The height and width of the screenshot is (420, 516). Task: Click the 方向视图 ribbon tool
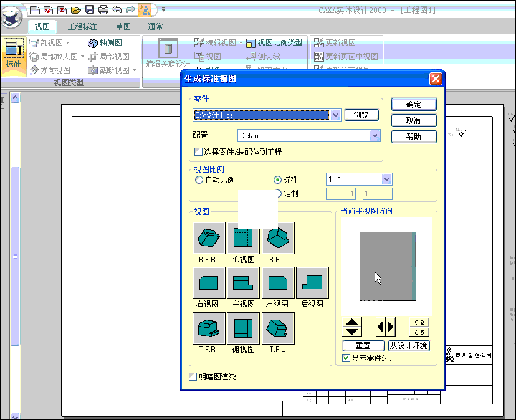coord(49,70)
